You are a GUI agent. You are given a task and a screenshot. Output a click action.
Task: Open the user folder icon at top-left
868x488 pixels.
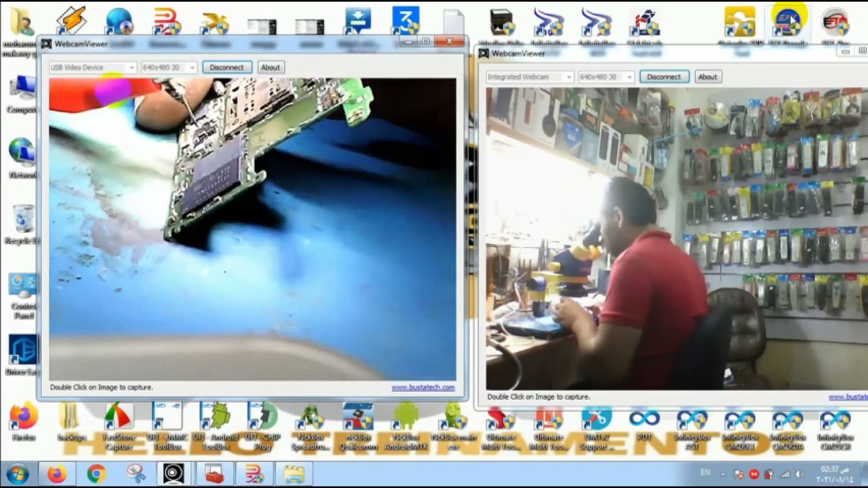click(22, 22)
